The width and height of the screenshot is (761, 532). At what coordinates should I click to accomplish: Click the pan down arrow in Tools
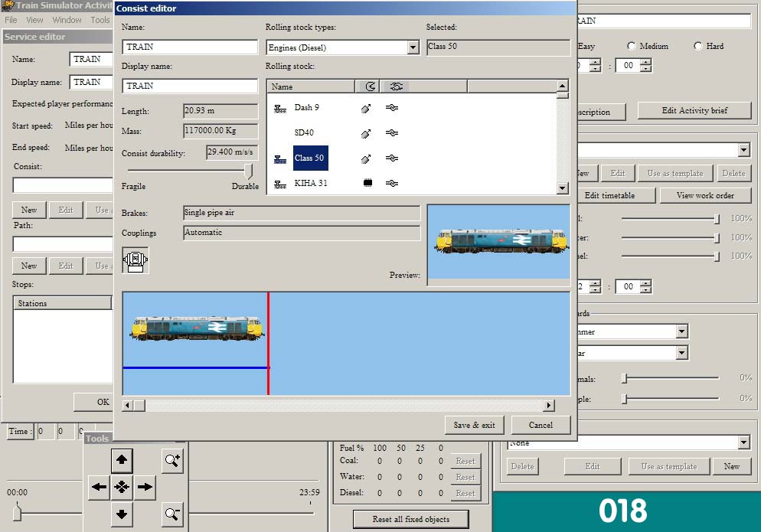pyautogui.click(x=122, y=514)
